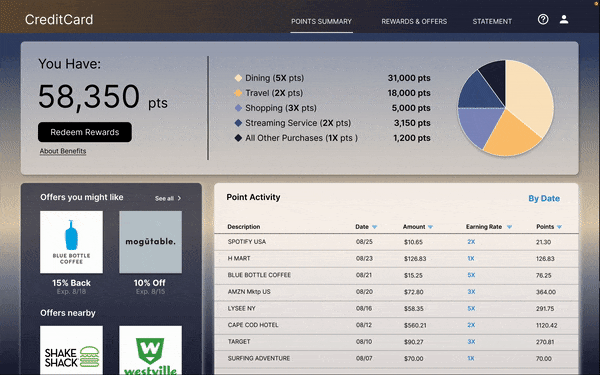Sort by Earning Rate column arrow

[509, 227]
